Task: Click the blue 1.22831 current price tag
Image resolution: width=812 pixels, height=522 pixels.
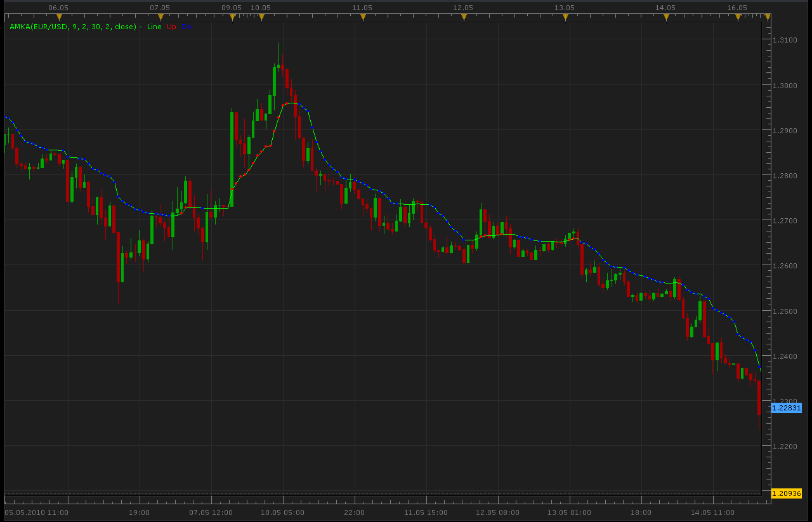Action: (x=786, y=408)
